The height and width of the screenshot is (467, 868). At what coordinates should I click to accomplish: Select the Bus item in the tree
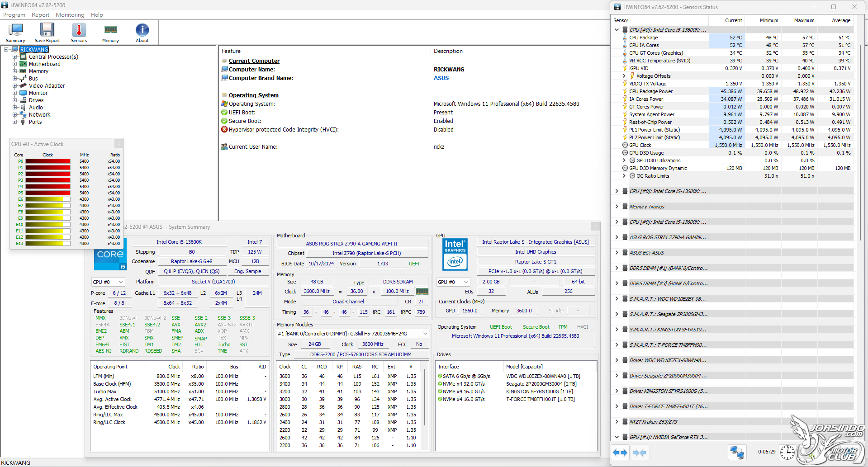33,79
